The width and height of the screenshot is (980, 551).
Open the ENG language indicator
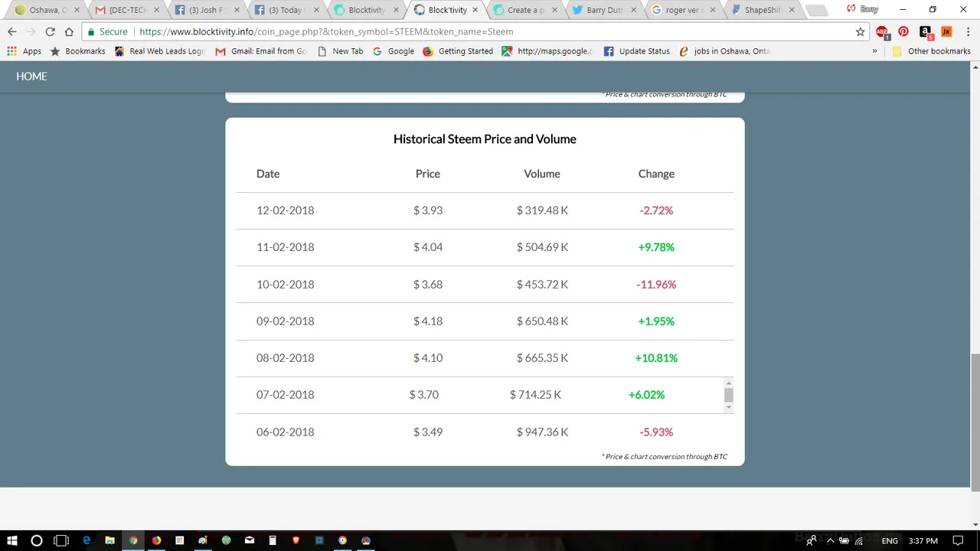tap(890, 540)
